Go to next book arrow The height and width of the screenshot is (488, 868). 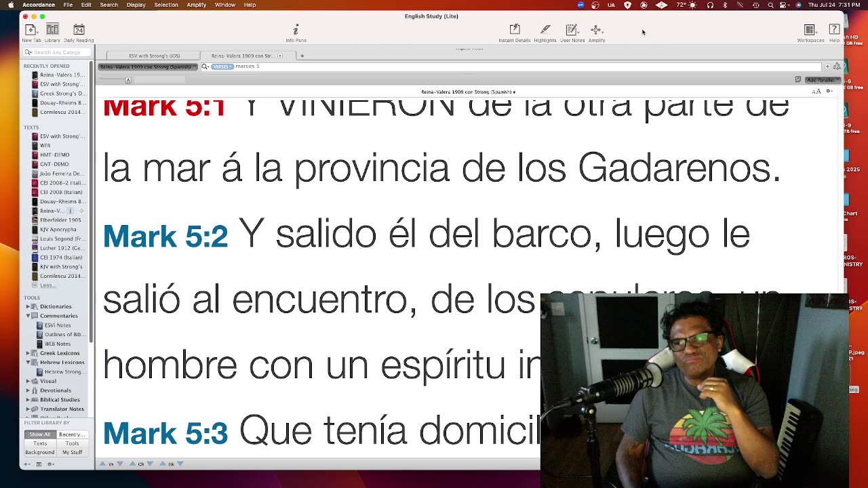pyautogui.click(x=180, y=464)
